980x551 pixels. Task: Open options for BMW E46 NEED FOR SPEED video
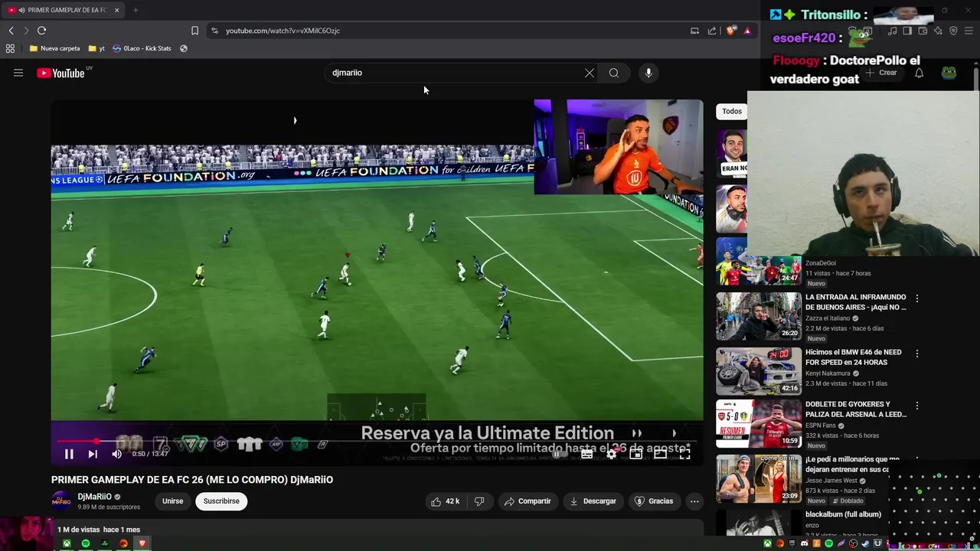(x=917, y=354)
